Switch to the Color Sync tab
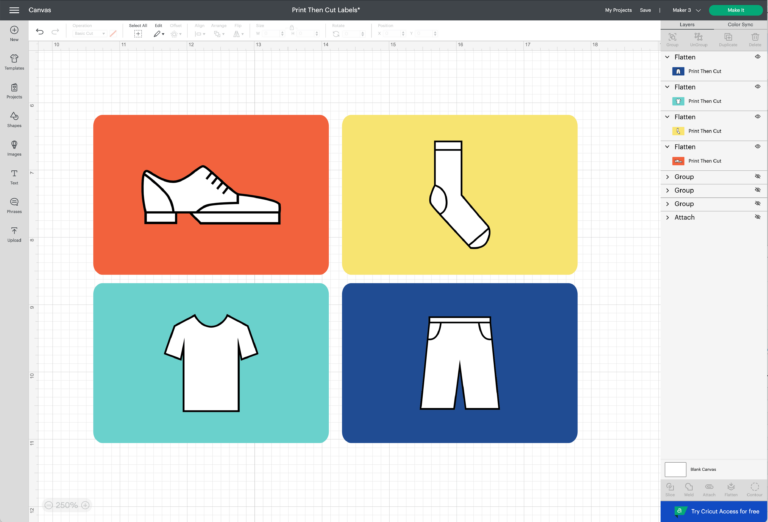 click(x=740, y=23)
